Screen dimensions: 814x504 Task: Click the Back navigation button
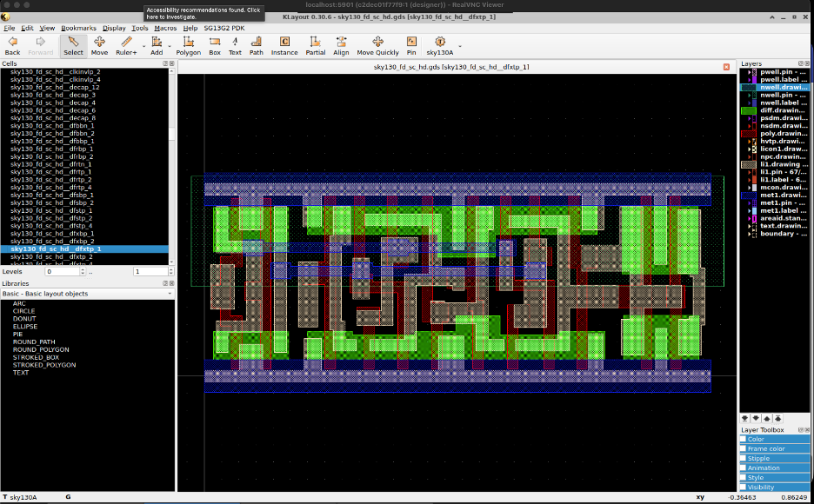tap(12, 45)
